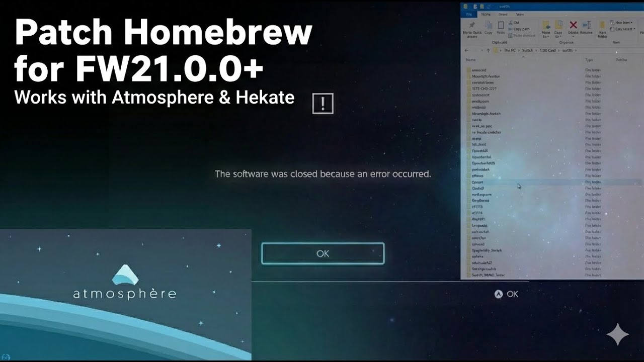Click the Atmosphère logo
This screenshot has height=362, width=644.
125,283
